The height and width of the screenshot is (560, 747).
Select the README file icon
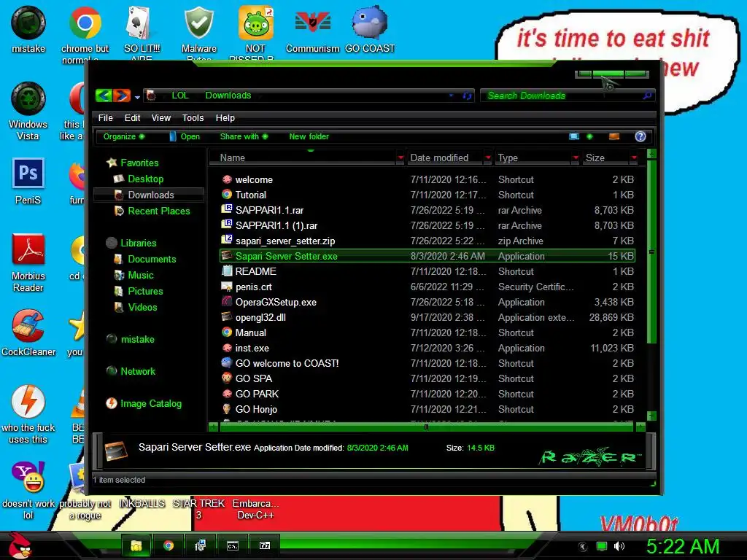tap(227, 271)
